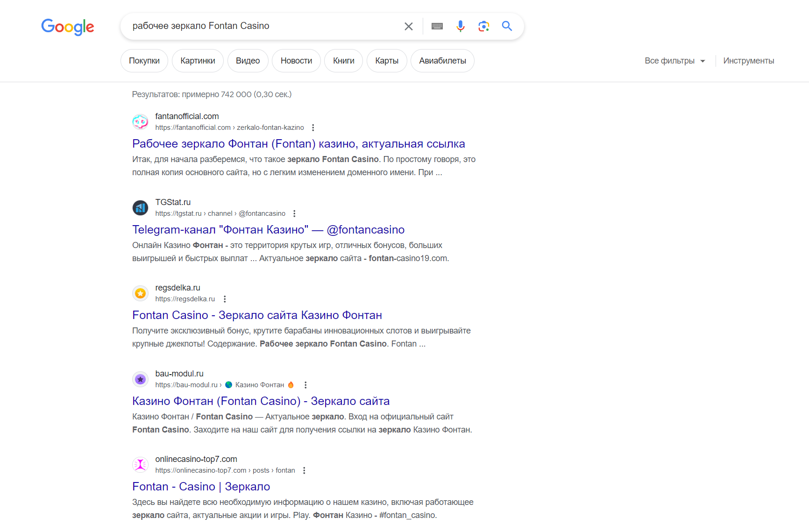
Task: Switch to Картинки filter tab
Action: 198,61
